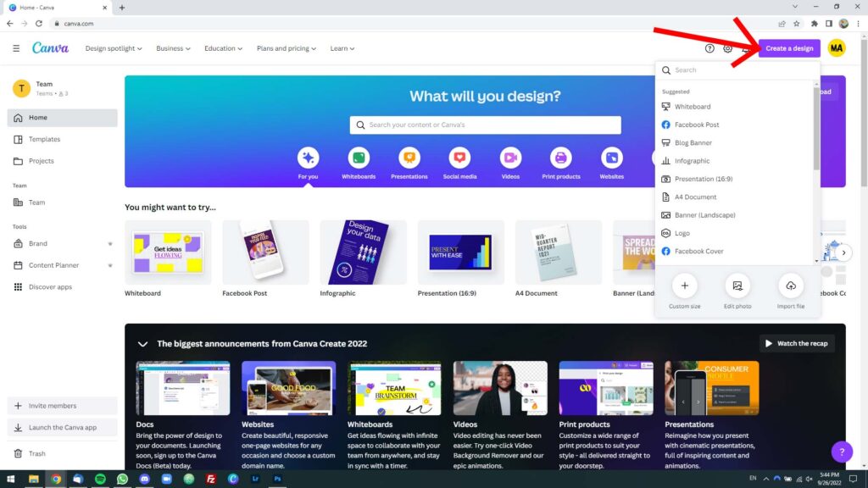868x488 pixels.
Task: Select the Print products category icon
Action: 561,158
